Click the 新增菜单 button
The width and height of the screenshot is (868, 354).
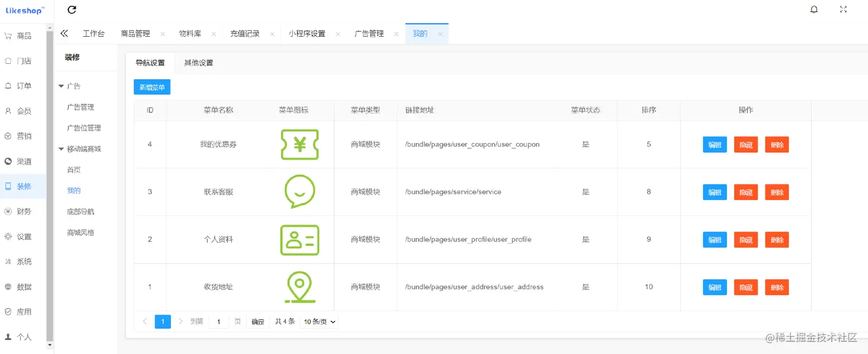[x=152, y=87]
